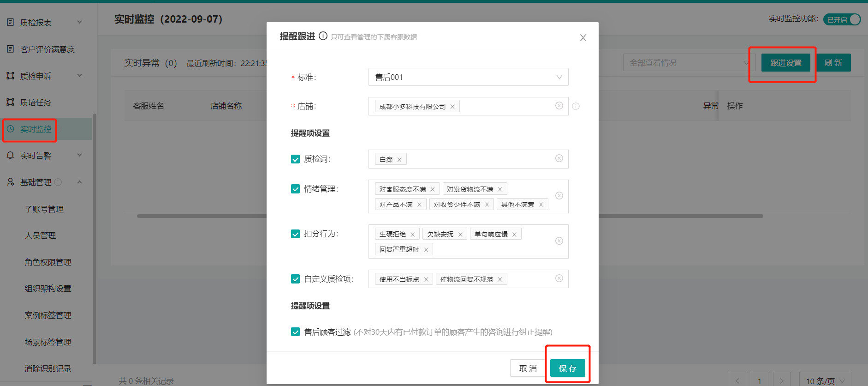Go to next page in pagination
The height and width of the screenshot is (386, 868).
(x=781, y=380)
